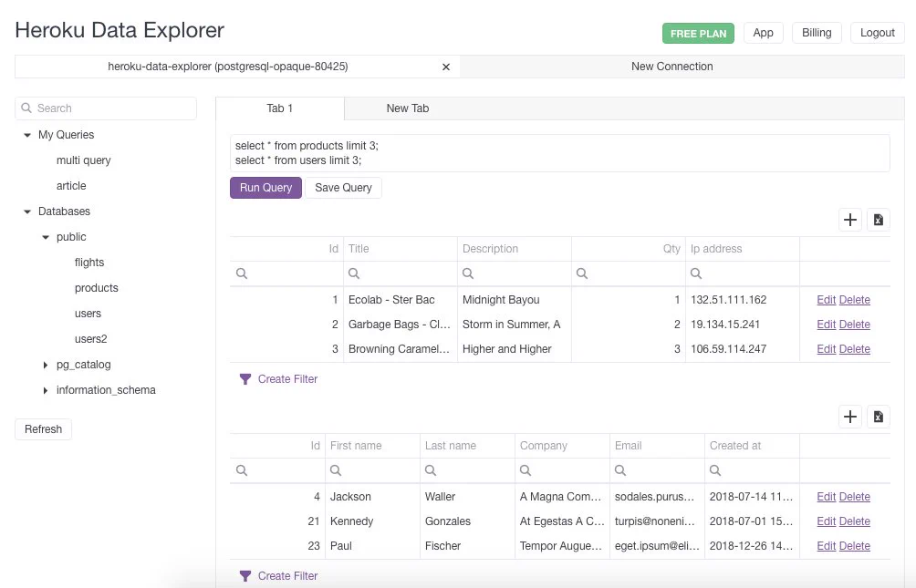916x588 pixels.
Task: Click the users table Id column search icon
Action: coord(241,470)
